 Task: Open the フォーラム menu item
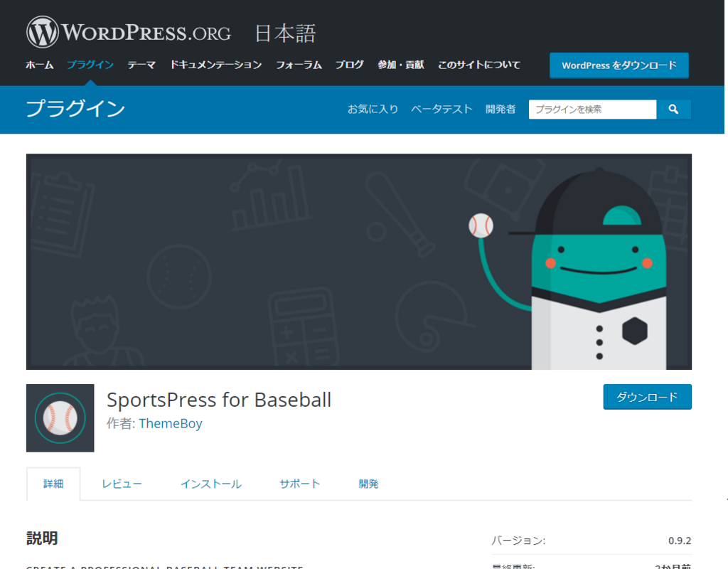coord(299,65)
